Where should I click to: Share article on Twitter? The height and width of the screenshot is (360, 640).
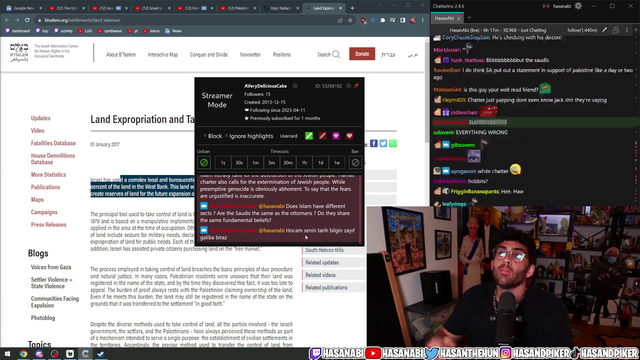click(x=383, y=143)
